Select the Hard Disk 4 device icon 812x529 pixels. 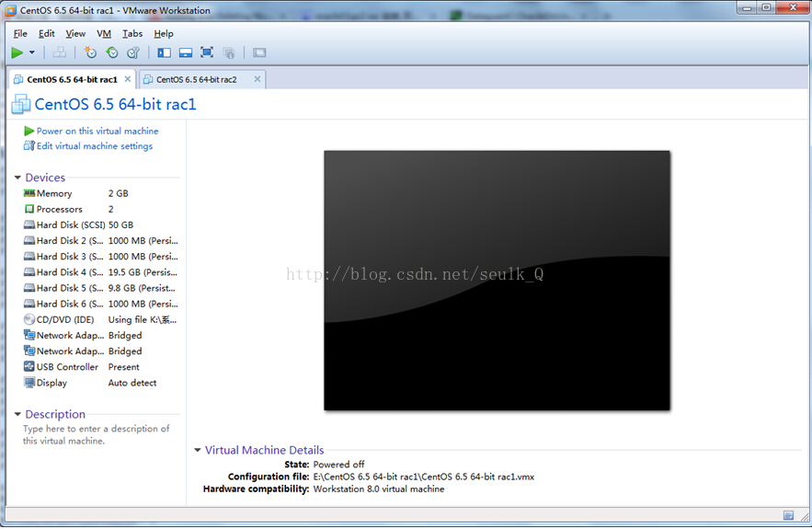point(29,272)
